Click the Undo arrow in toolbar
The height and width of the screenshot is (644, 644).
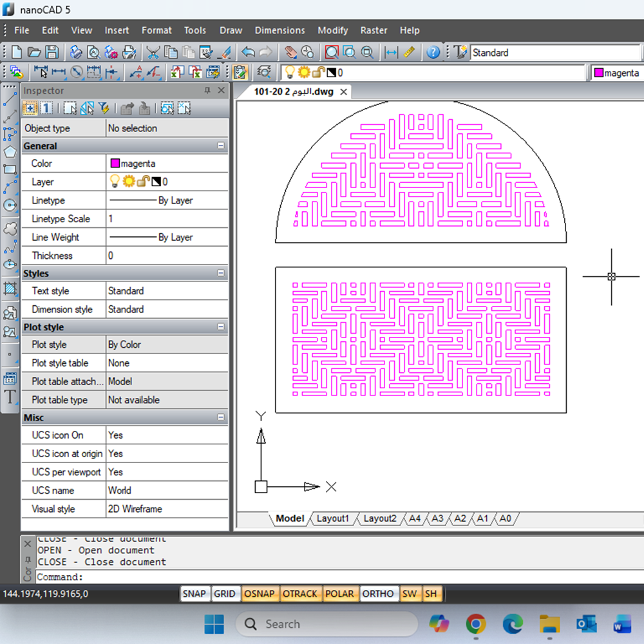click(x=248, y=53)
